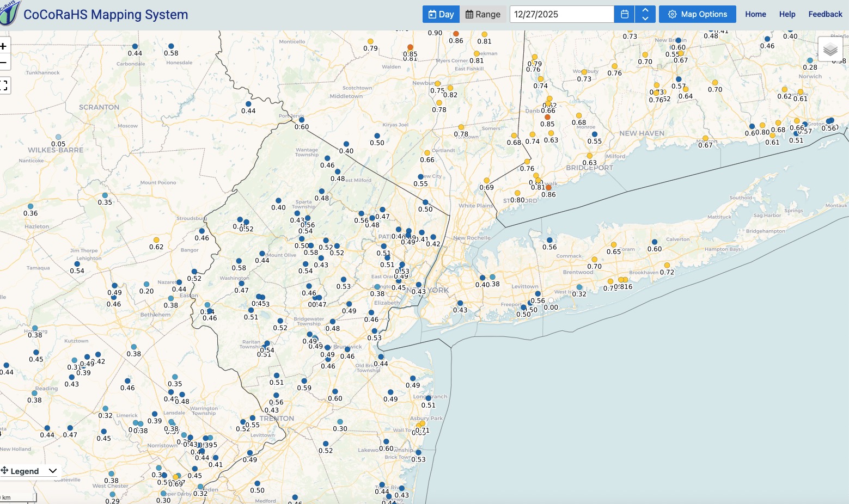Zoom in on the map
This screenshot has height=504, width=849.
3,46
